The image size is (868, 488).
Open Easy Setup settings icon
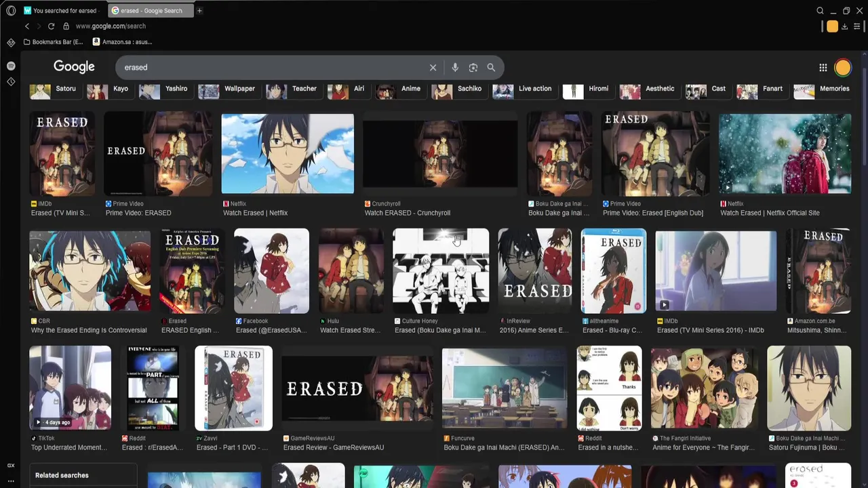coord(857,26)
